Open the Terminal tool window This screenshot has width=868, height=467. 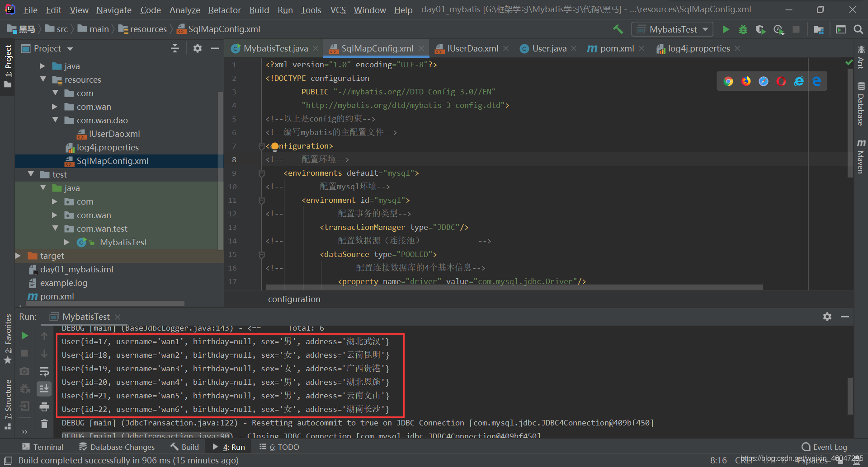[43, 447]
